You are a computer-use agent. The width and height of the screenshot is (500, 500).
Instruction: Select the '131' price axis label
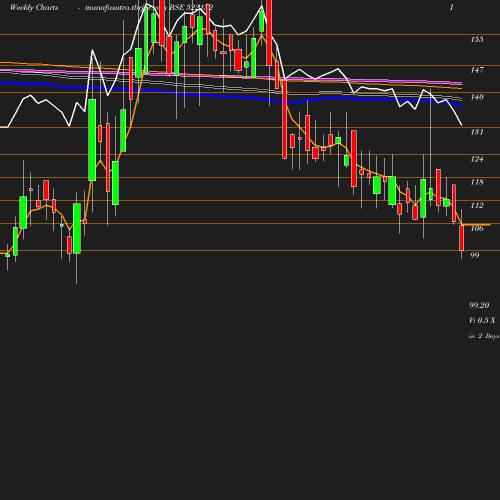(x=477, y=132)
